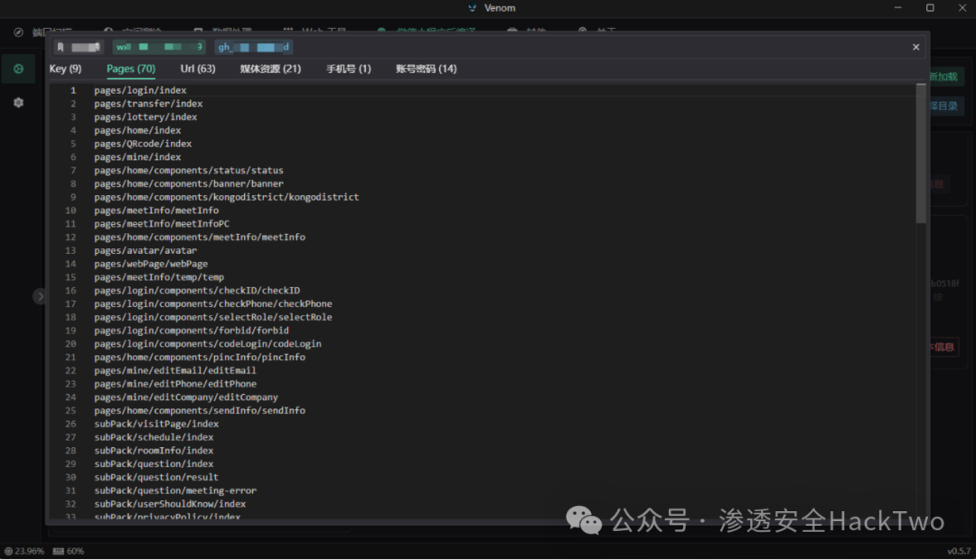The height and width of the screenshot is (560, 976).
Task: Maximize the Venom window
Action: point(930,8)
